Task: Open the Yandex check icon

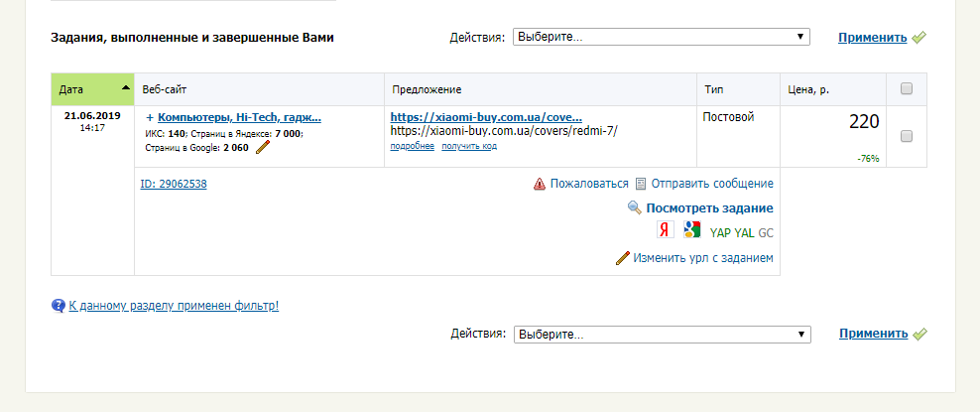Action: tap(666, 230)
